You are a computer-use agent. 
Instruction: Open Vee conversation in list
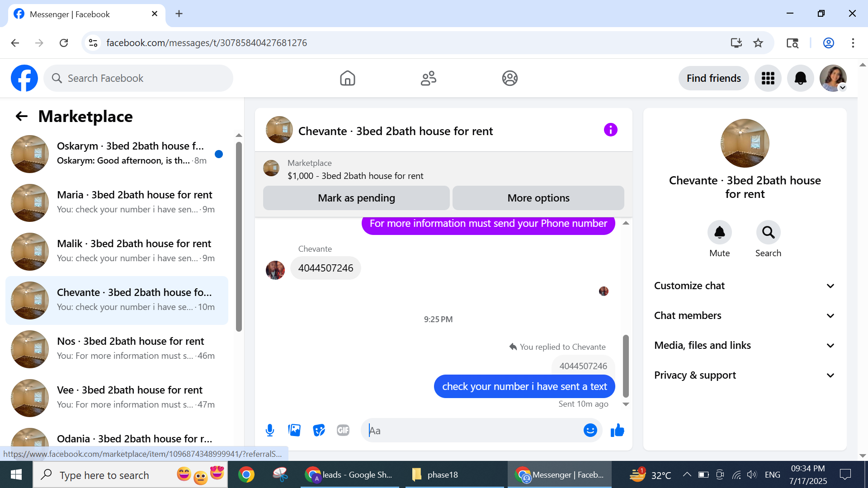click(x=117, y=398)
